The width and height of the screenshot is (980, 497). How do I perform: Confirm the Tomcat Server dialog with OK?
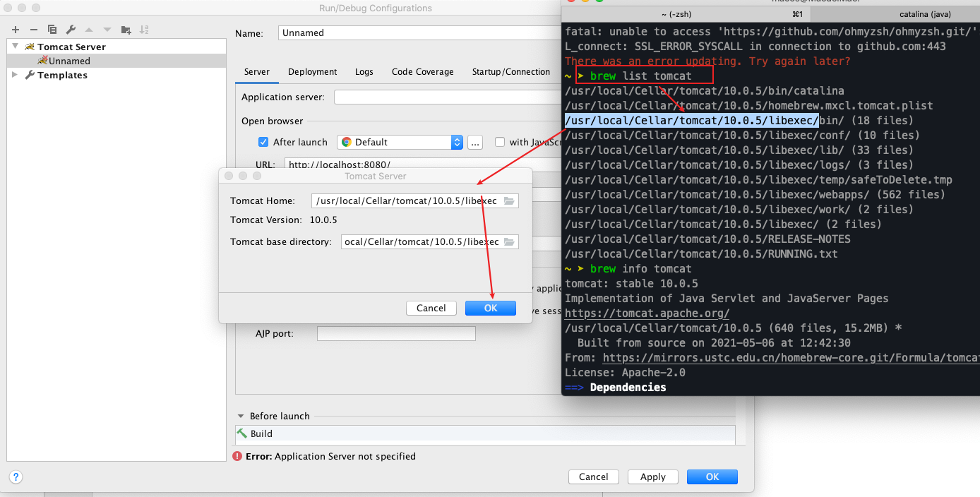point(491,308)
